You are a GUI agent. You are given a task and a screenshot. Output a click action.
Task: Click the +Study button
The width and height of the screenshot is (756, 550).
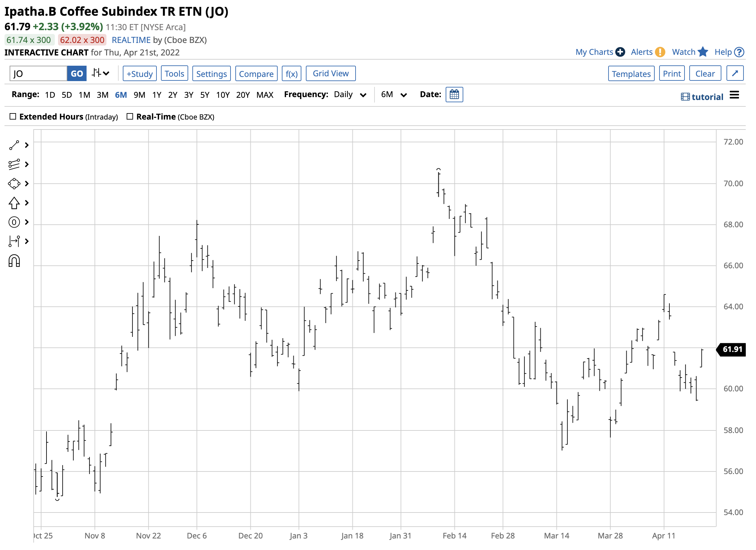point(140,74)
